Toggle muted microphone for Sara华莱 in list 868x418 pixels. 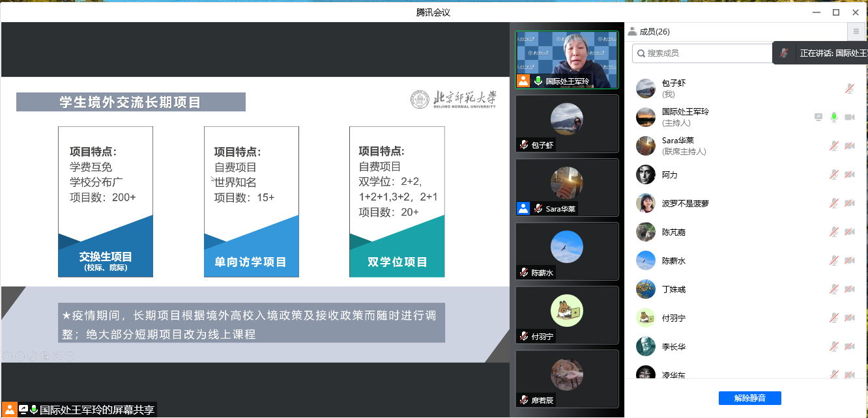pyautogui.click(x=833, y=146)
